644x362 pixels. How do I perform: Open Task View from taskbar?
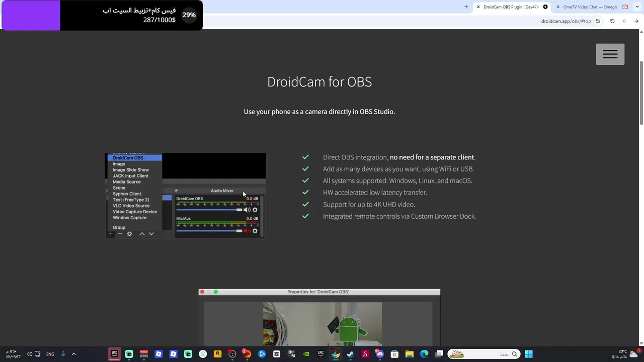(x=439, y=354)
